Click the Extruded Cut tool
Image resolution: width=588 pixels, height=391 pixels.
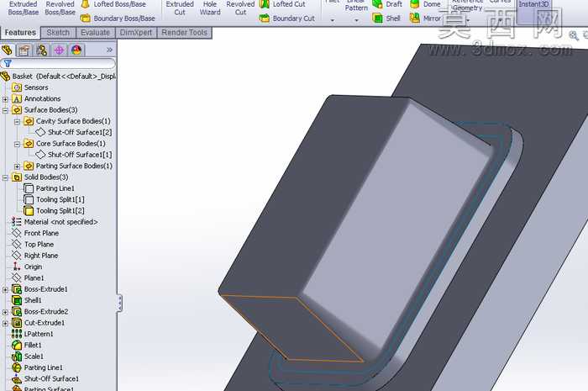point(180,8)
